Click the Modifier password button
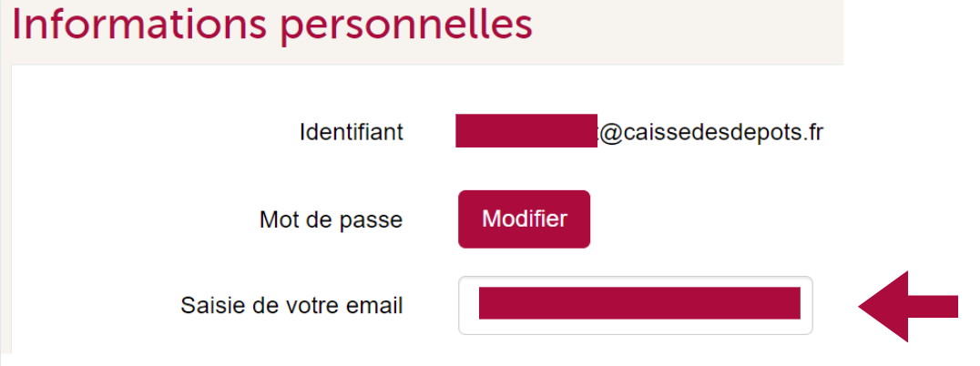Viewport: 980px width, 366px height. click(x=524, y=219)
